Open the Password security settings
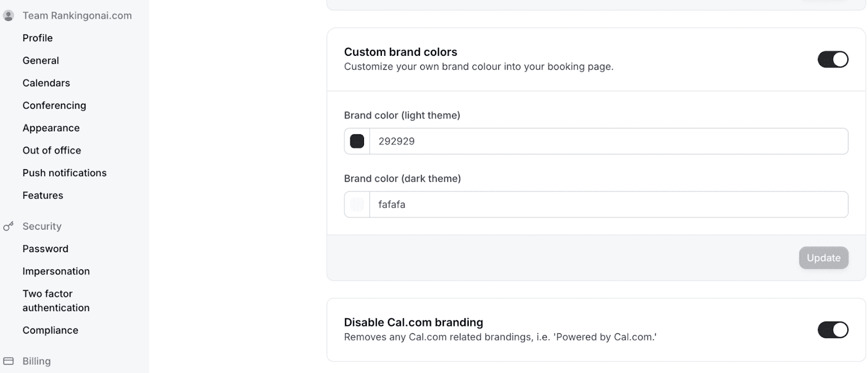Image resolution: width=868 pixels, height=373 pixels. (46, 248)
